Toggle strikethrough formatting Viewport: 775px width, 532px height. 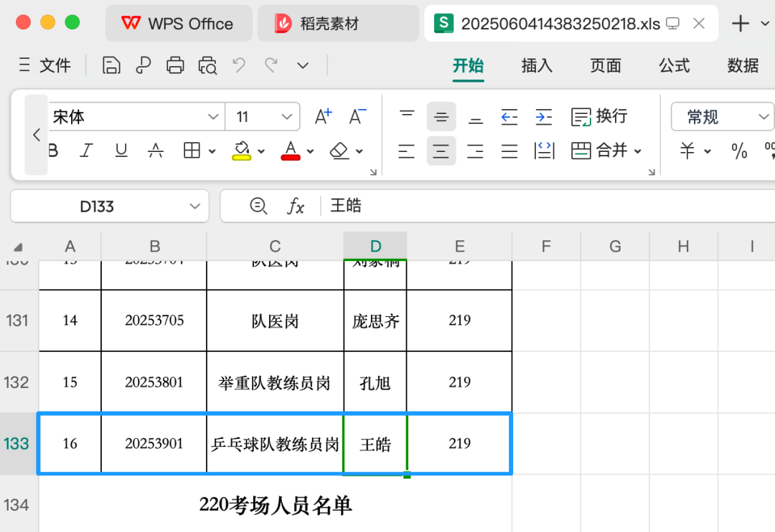point(156,151)
